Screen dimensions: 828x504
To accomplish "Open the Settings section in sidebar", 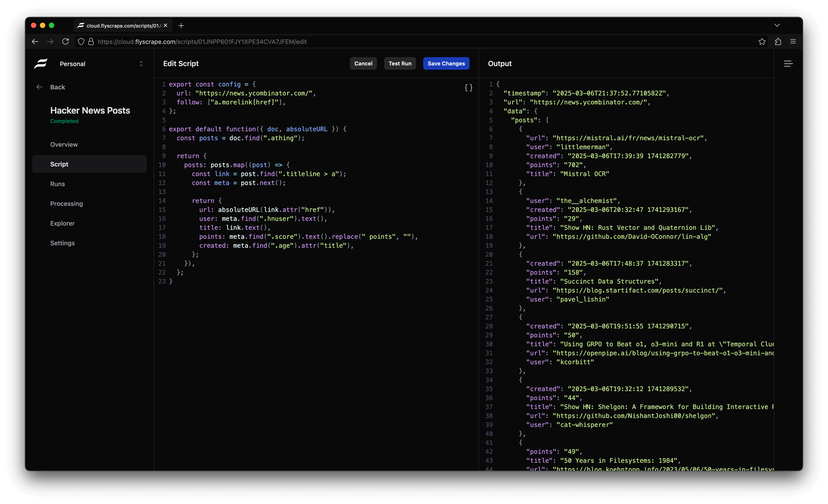I will click(x=63, y=243).
